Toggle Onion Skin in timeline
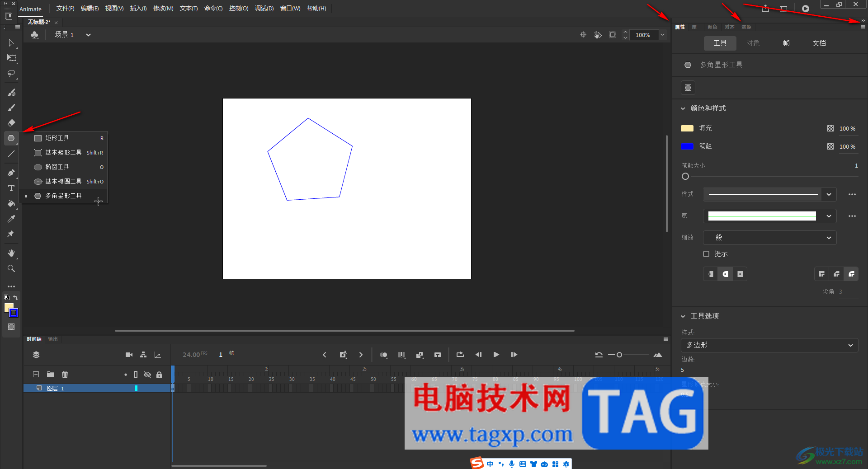 coord(383,355)
